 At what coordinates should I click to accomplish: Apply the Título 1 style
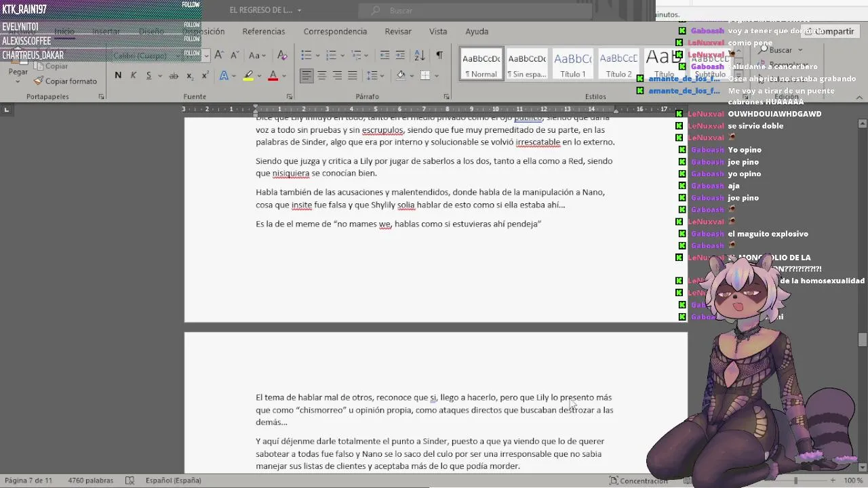tap(573, 64)
